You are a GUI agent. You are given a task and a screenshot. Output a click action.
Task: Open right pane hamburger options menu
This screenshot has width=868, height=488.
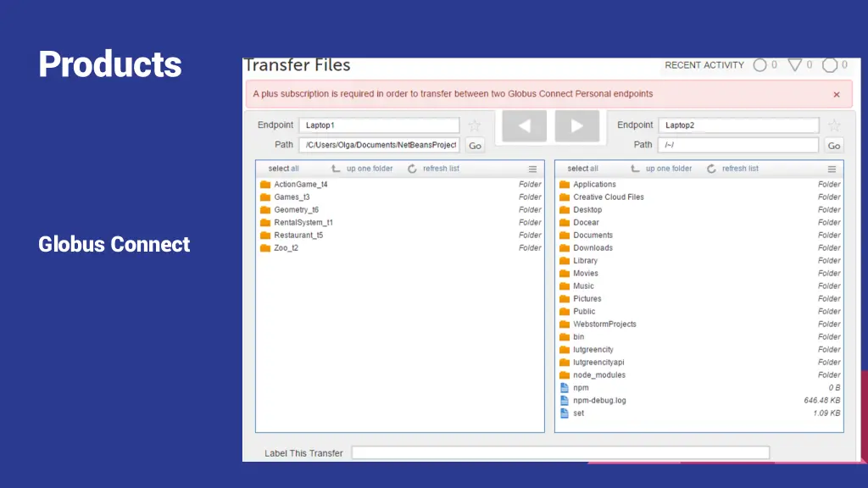(832, 169)
